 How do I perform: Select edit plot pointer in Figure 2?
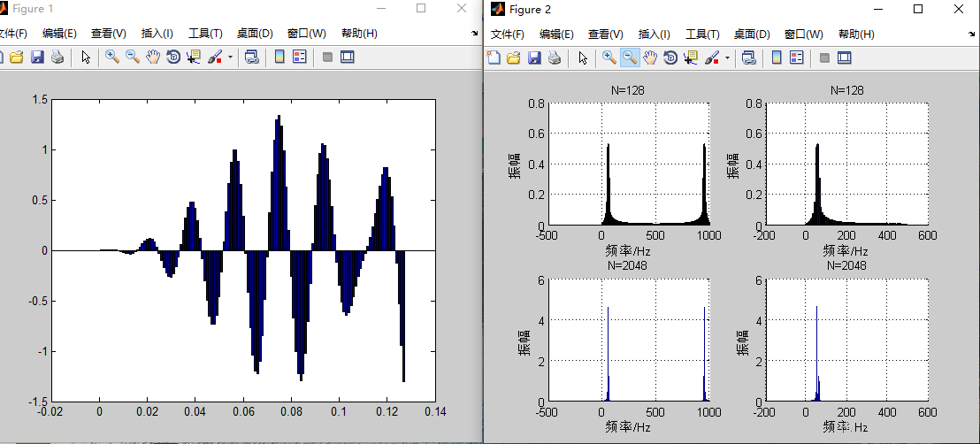click(583, 58)
